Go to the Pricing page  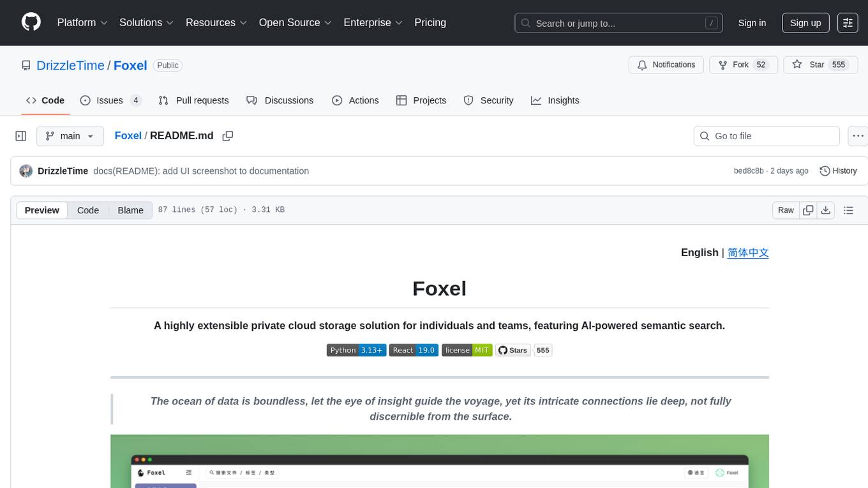430,22
